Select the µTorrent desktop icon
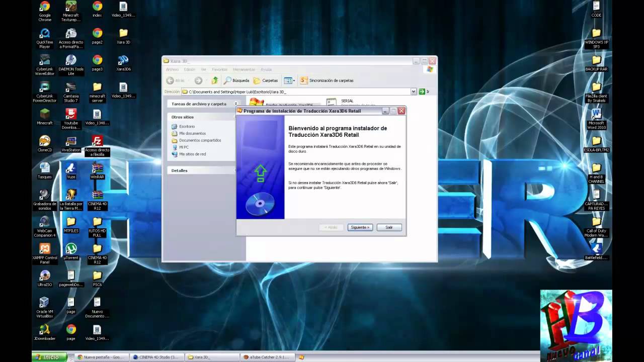Screen dimensions: 644x362 pos(71,251)
